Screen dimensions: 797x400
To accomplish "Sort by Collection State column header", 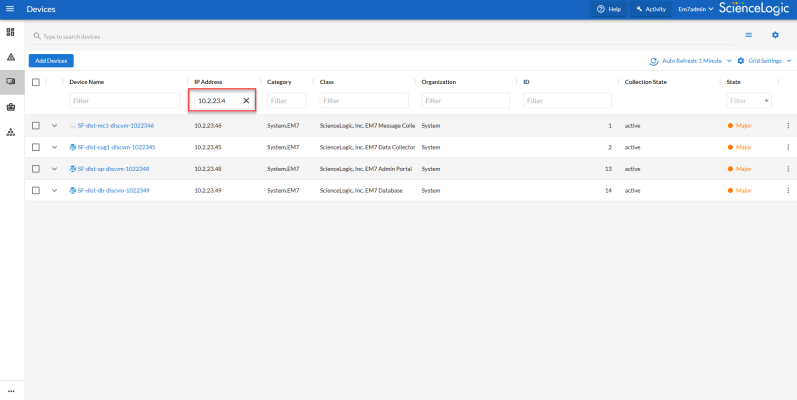I will [646, 82].
